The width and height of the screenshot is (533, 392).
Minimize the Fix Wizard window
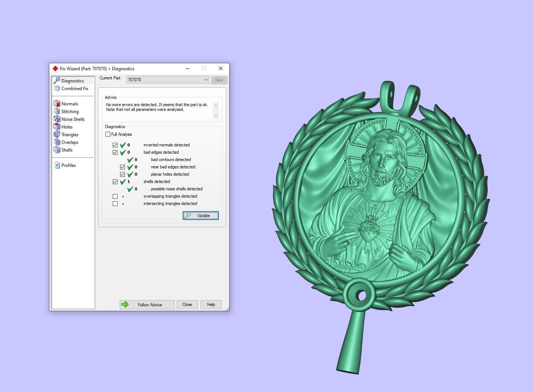pyautogui.click(x=187, y=68)
